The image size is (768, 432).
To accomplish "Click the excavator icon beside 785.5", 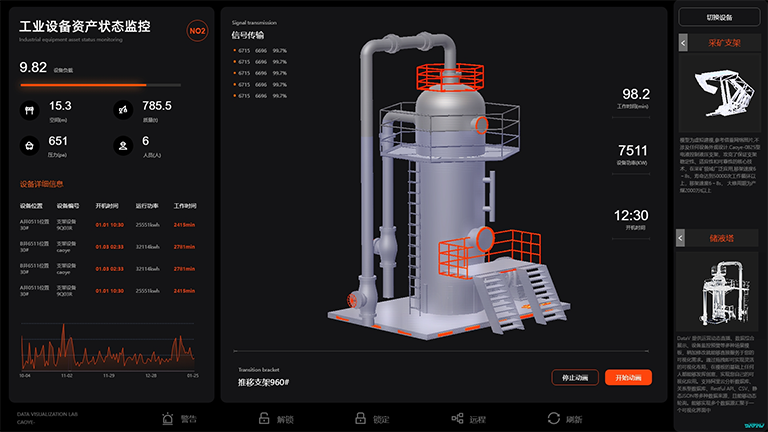I will pyautogui.click(x=123, y=110).
